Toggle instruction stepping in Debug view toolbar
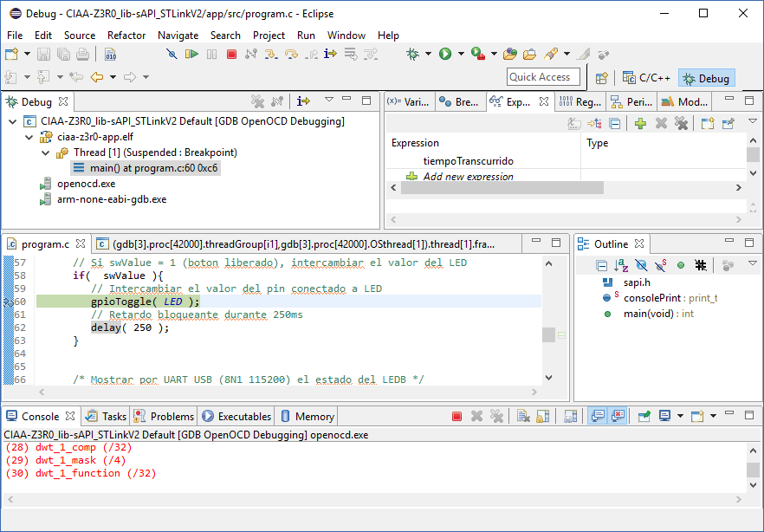This screenshot has height=532, width=764. coord(303,101)
